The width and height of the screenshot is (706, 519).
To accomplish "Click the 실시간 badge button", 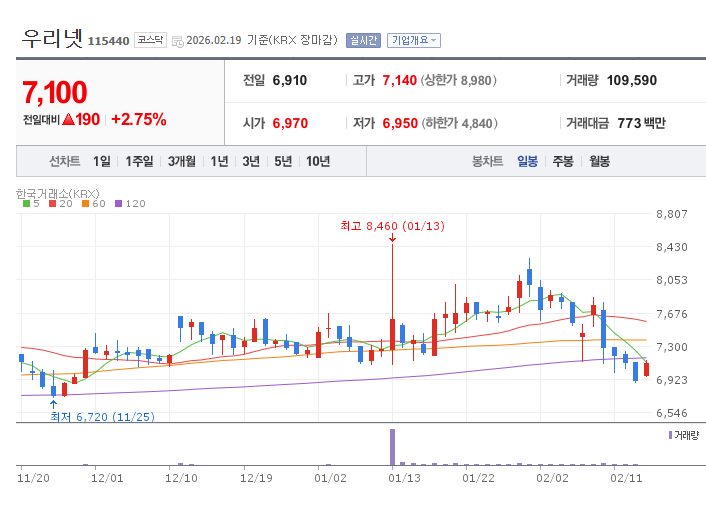I will coord(363,41).
